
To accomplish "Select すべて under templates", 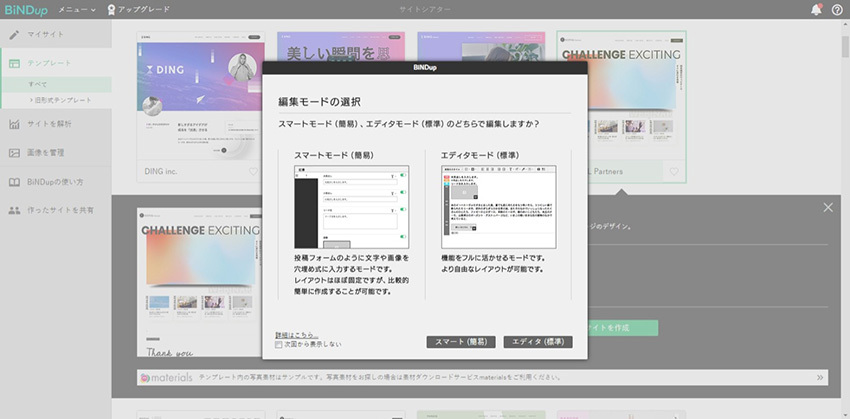I will (x=38, y=84).
